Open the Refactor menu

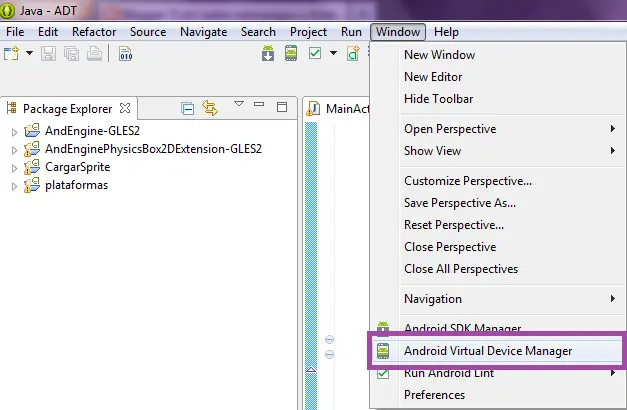[94, 32]
